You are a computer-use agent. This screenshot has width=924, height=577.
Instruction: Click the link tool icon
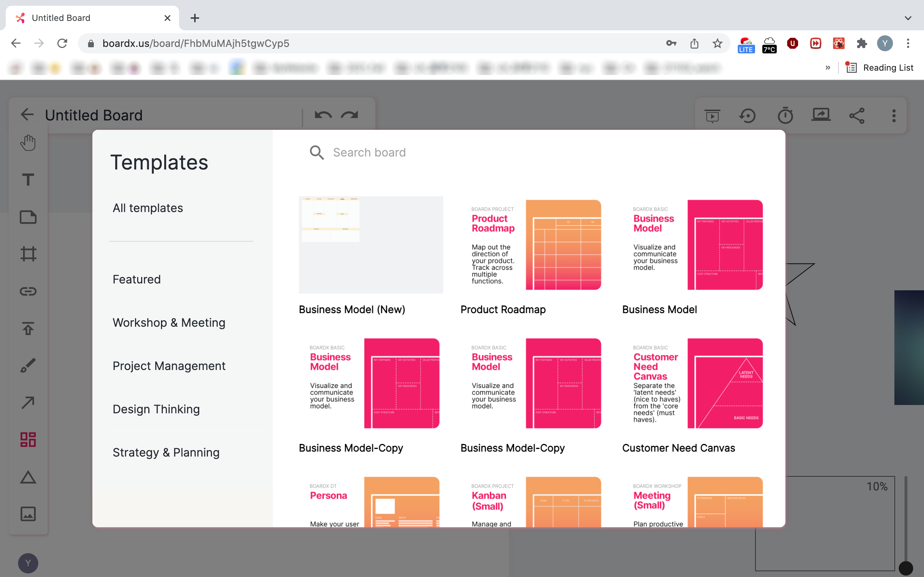pyautogui.click(x=28, y=291)
